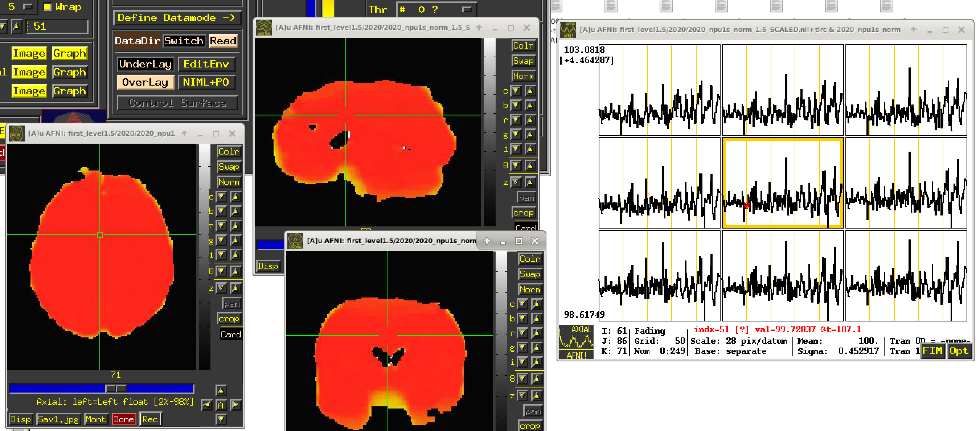Click Swap in the coronal image window
This screenshot has width=980, height=431.
pos(530,274)
